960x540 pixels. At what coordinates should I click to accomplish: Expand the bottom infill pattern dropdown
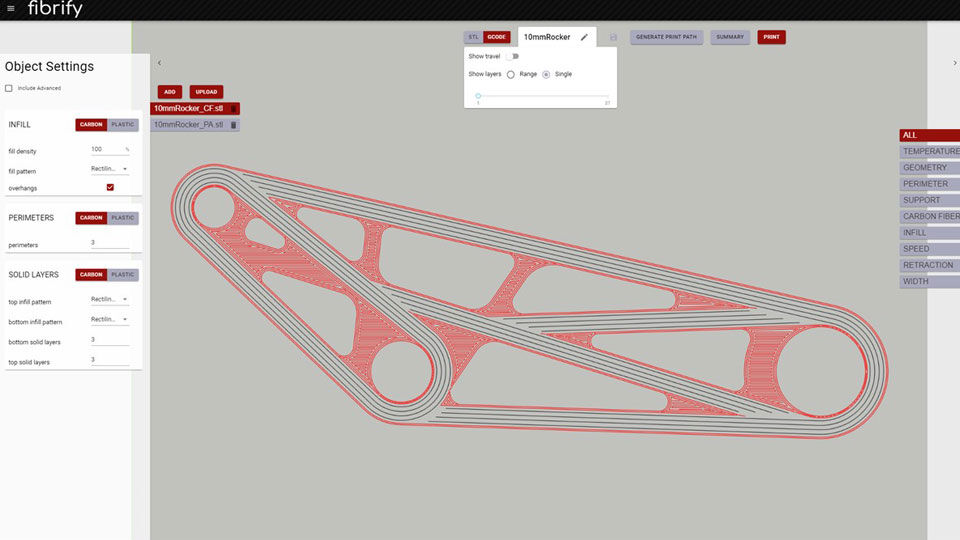[110, 319]
